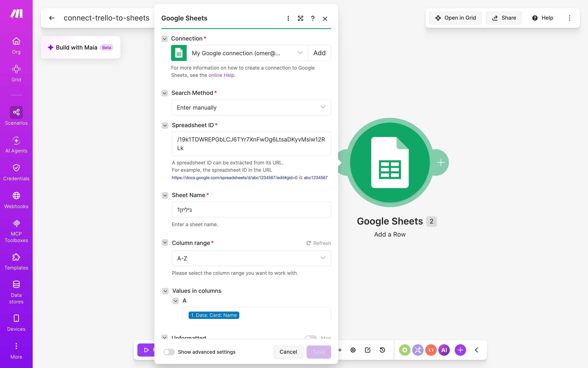Open Webhooks section
588x368 pixels.
coord(16,200)
